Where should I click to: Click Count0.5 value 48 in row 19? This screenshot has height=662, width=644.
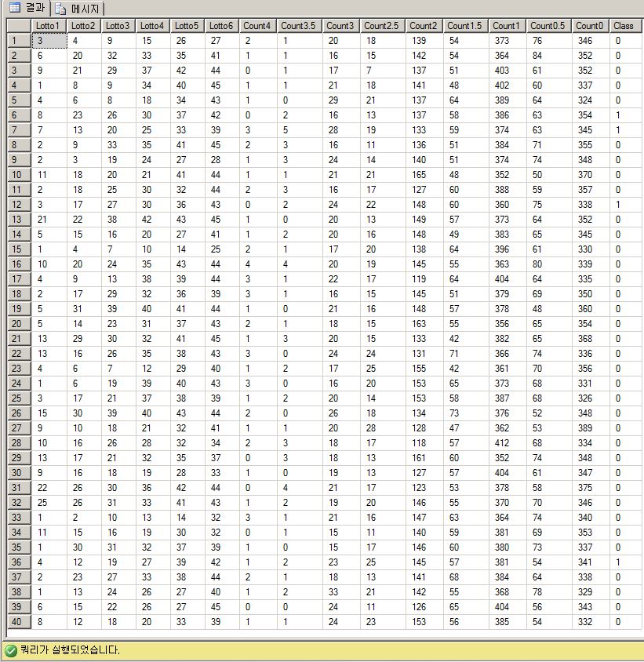(x=549, y=309)
